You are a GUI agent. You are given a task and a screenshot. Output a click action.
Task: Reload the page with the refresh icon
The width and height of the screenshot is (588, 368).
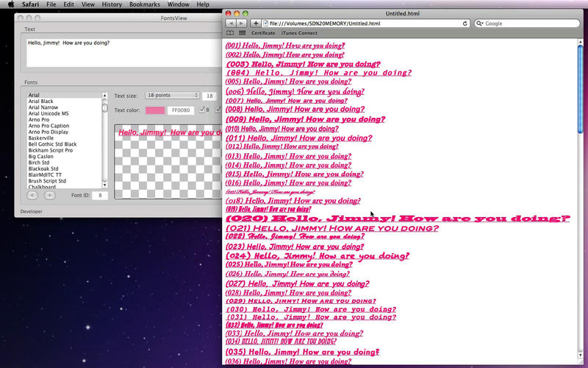coord(465,24)
